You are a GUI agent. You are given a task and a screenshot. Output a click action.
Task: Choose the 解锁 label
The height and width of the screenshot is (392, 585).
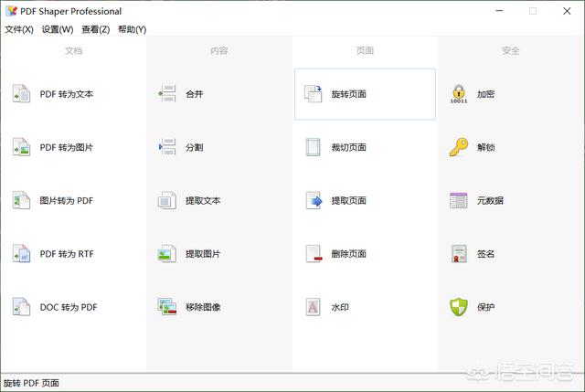[x=485, y=147]
